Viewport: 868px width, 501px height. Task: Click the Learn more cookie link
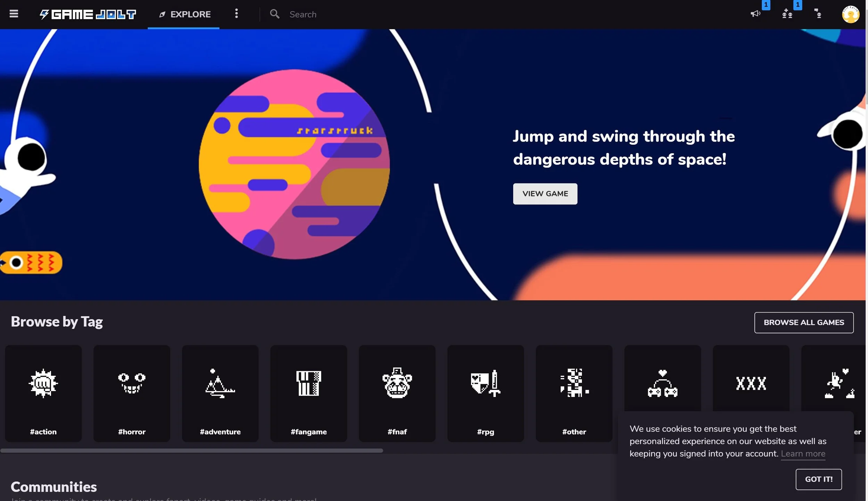point(803,453)
